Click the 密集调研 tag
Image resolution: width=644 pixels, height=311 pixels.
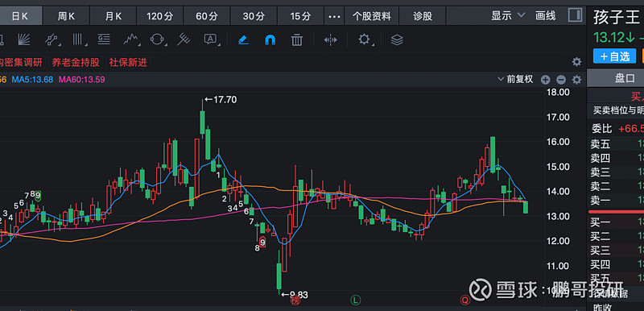pos(21,63)
